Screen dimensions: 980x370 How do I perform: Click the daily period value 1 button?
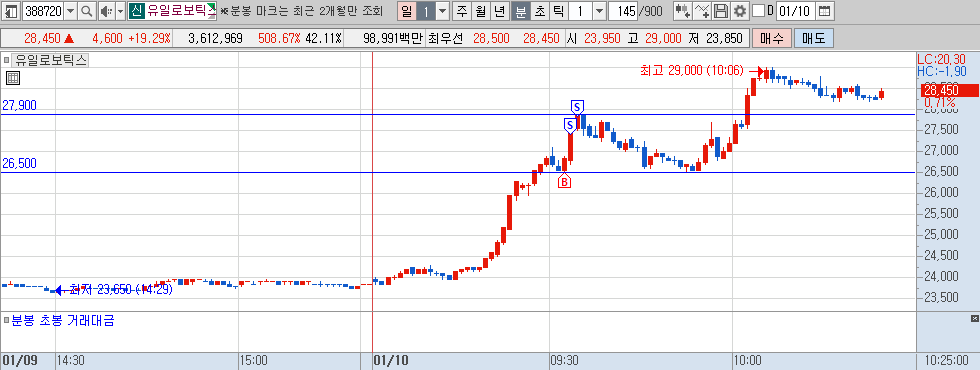[x=426, y=11]
